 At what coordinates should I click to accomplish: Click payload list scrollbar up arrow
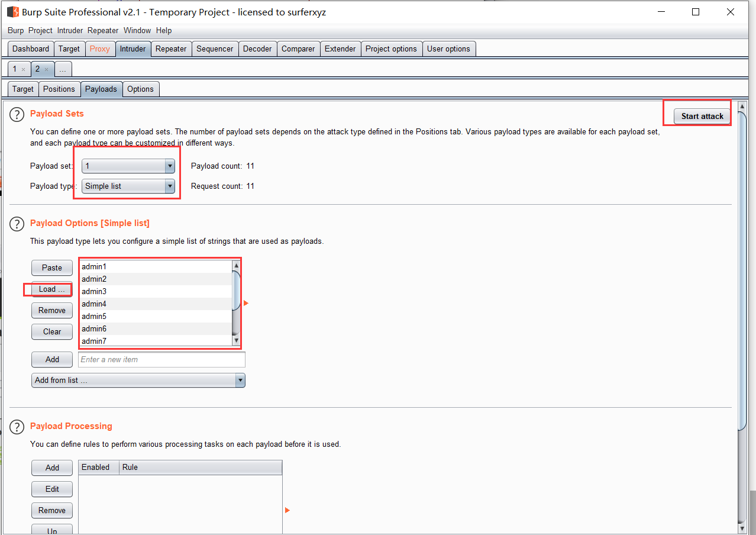[237, 266]
